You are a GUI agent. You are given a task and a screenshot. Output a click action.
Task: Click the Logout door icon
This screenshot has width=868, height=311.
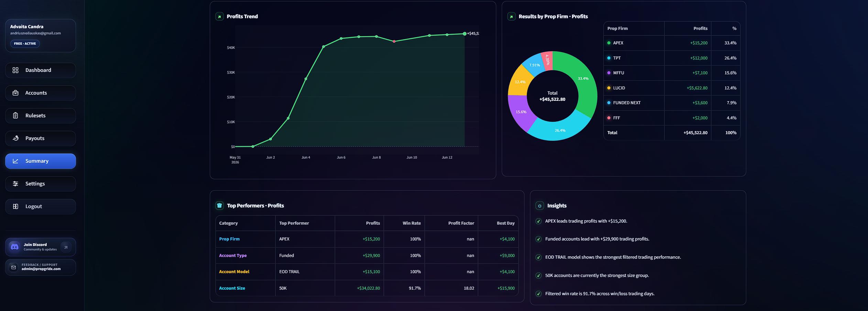[x=15, y=206]
